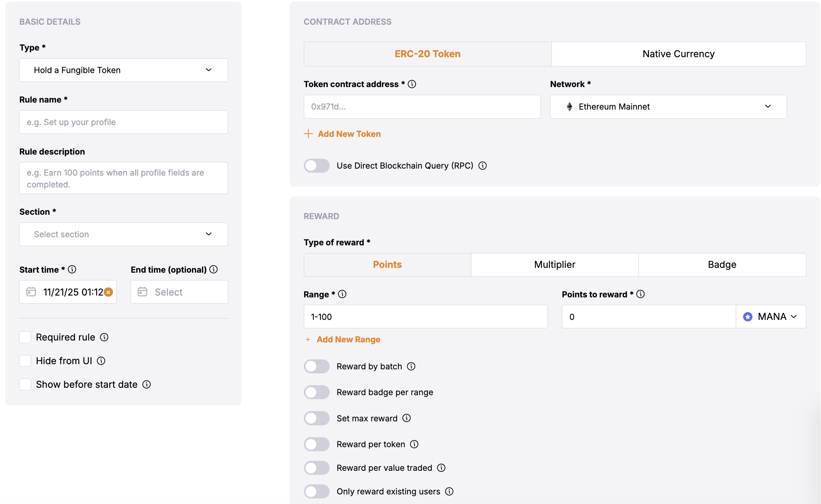
Task: Open the Select section dropdown
Action: click(123, 234)
